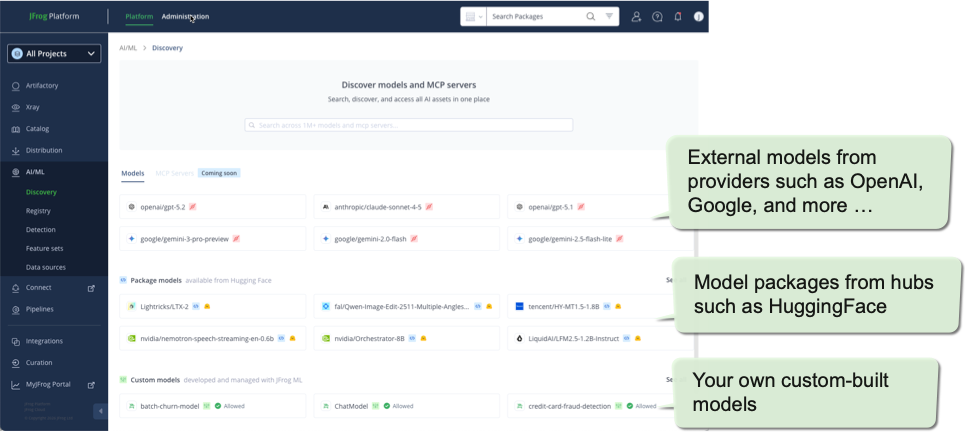Open Catalog via its book icon
This screenshot has width=965, height=437.
coord(16,129)
